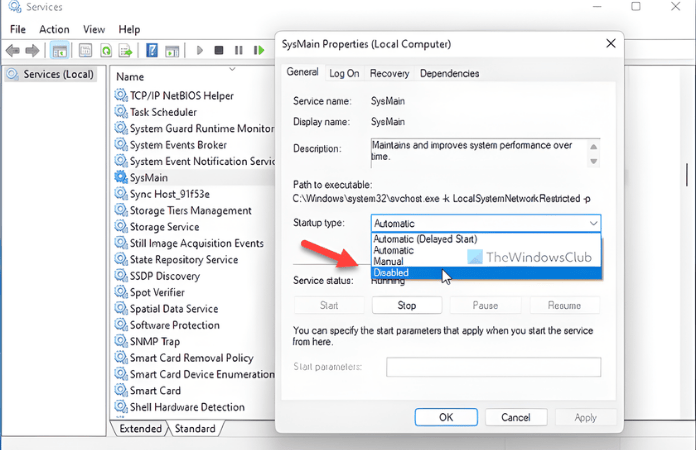Switch to the Log On tab
This screenshot has height=450, width=696.
click(344, 73)
